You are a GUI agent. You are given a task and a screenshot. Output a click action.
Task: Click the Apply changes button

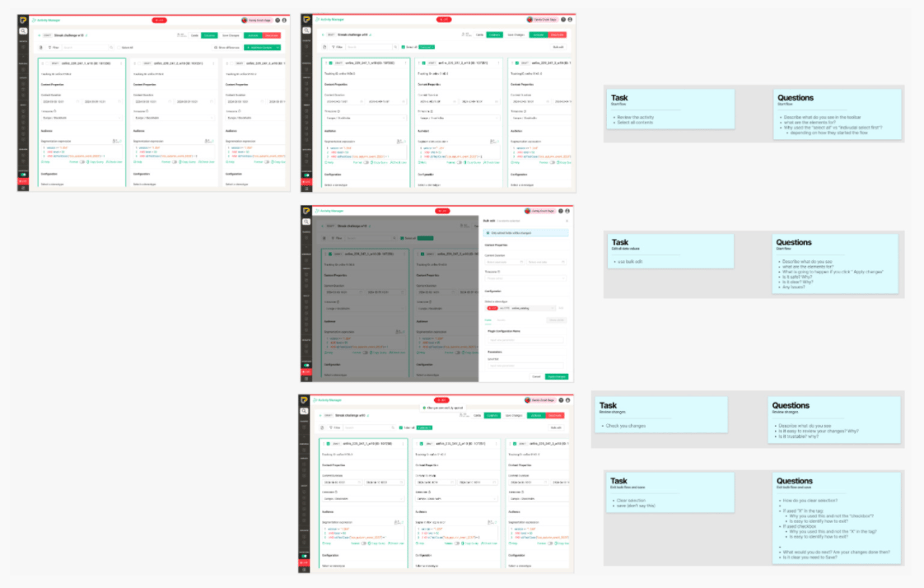[x=557, y=376]
